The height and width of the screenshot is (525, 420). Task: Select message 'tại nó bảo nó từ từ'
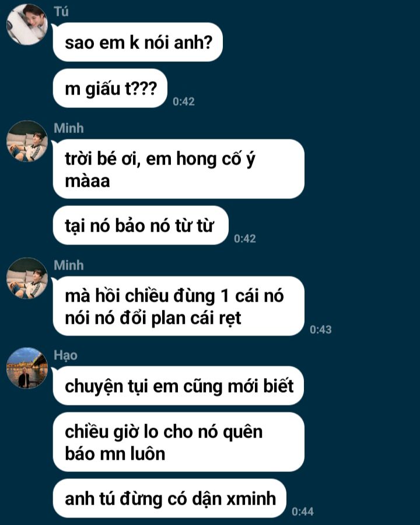(x=141, y=225)
